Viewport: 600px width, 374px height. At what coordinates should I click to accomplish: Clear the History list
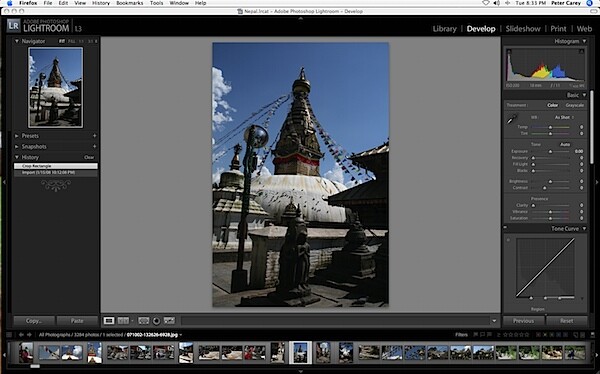click(x=89, y=157)
